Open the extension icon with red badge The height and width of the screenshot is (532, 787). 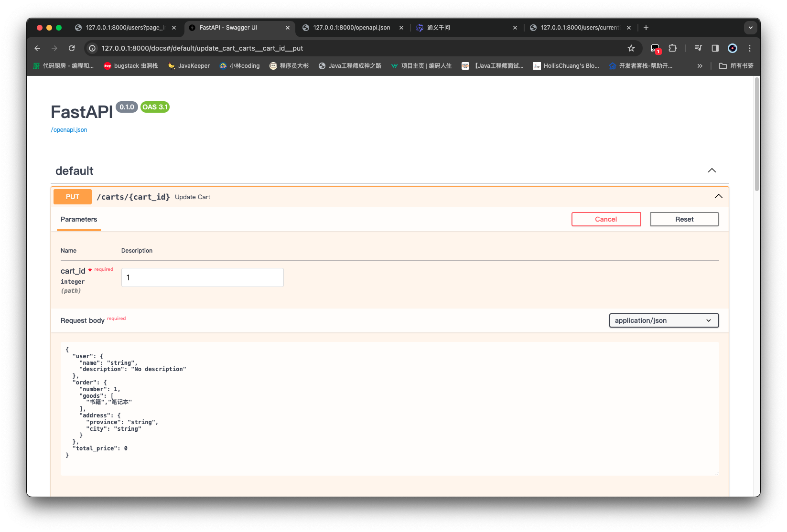(656, 48)
